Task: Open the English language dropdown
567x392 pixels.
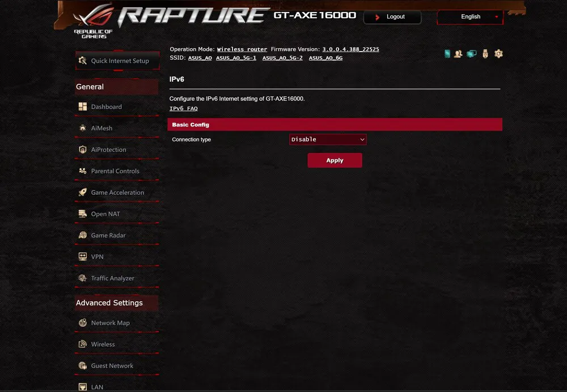Action: coord(470,16)
